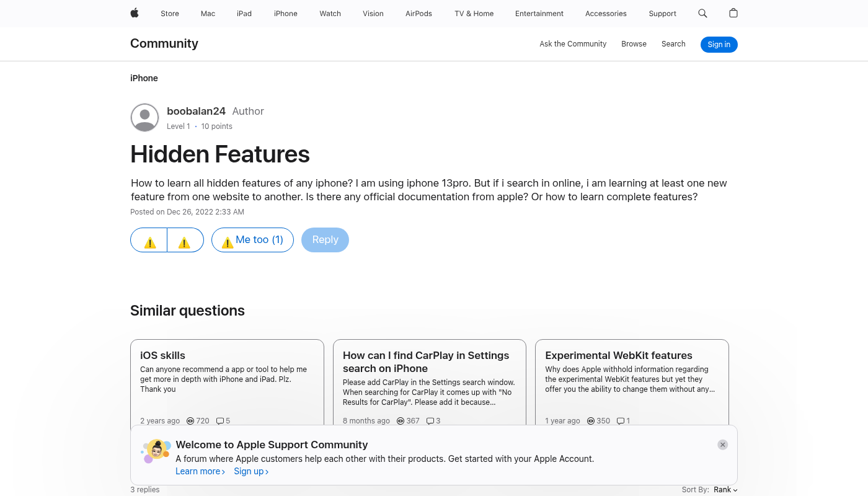The height and width of the screenshot is (496, 868).
Task: Open Ask the Community link
Action: click(x=572, y=44)
